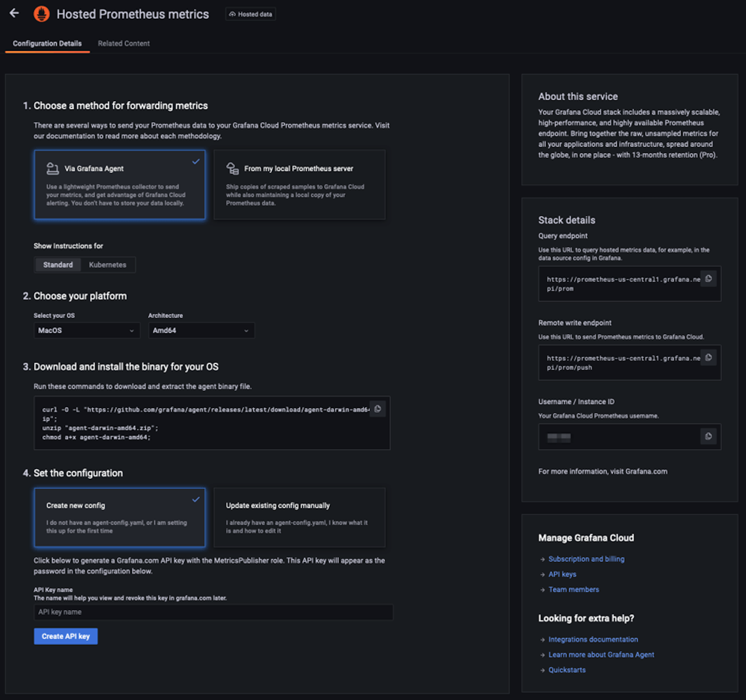The image size is (746, 700).
Task: Expand the Architecture dropdown
Action: (201, 331)
